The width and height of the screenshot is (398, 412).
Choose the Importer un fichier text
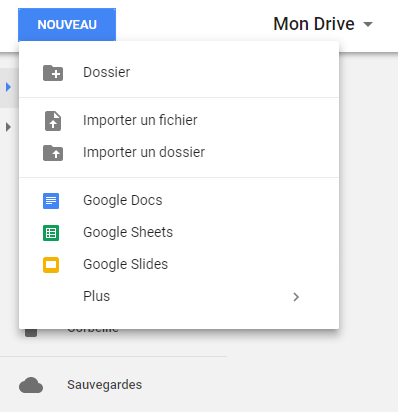[x=140, y=120]
